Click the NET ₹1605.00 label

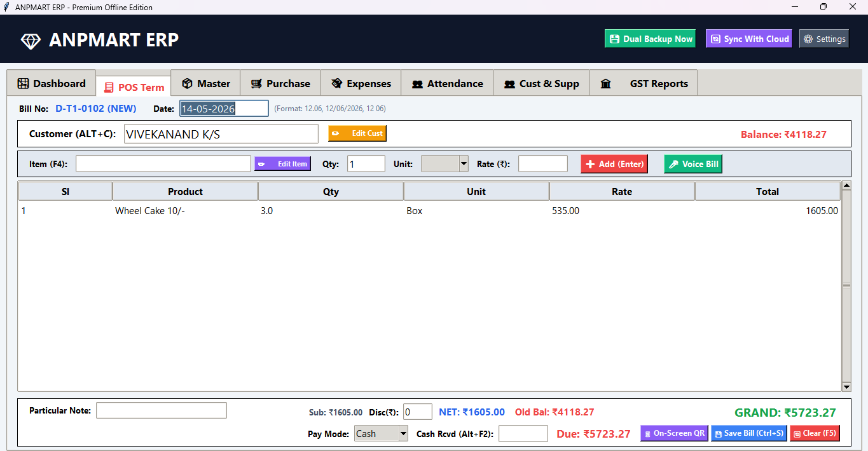tap(472, 412)
